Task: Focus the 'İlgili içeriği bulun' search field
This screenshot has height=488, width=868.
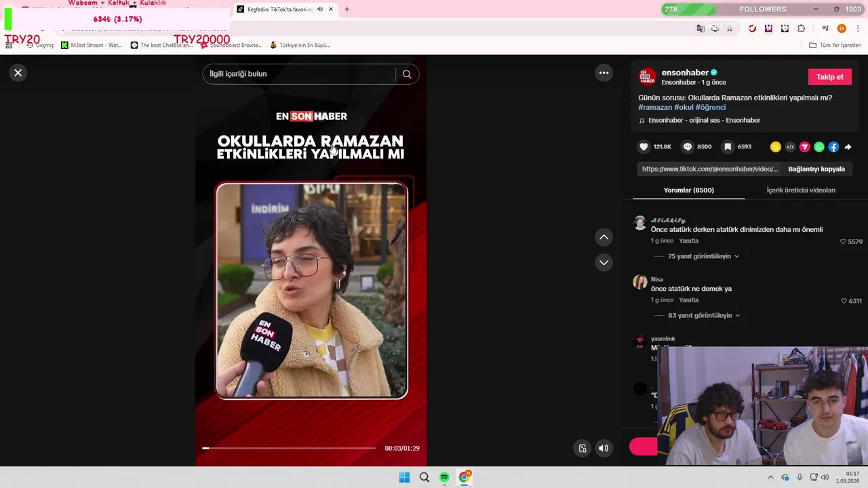Action: (x=298, y=74)
